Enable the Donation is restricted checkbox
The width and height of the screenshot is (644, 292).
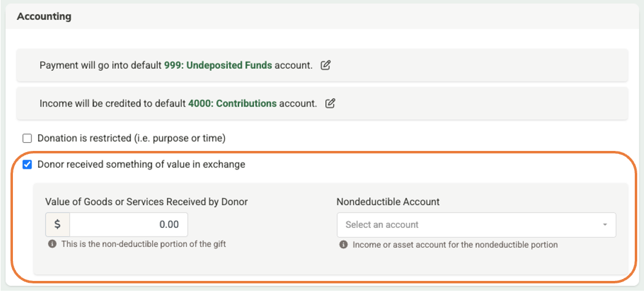(x=27, y=139)
